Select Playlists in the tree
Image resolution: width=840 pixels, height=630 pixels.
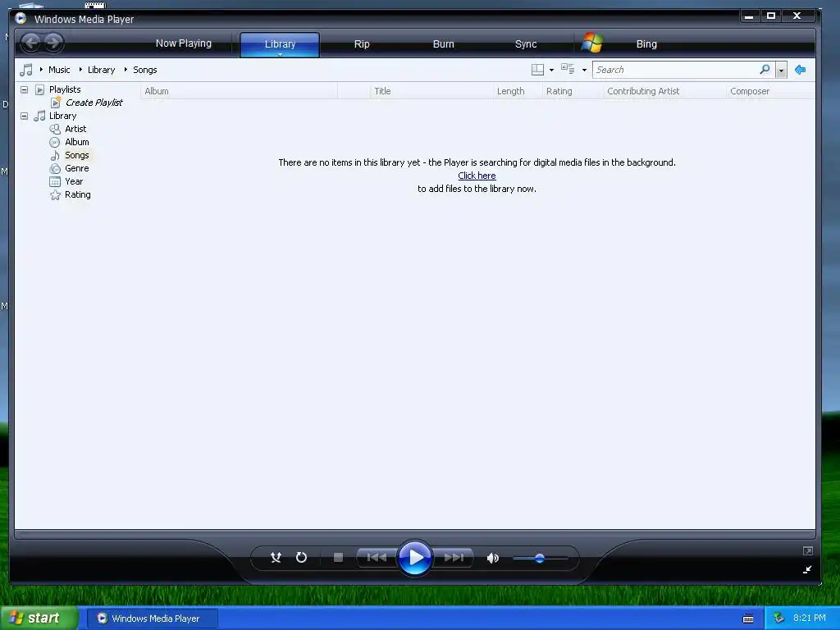click(65, 89)
